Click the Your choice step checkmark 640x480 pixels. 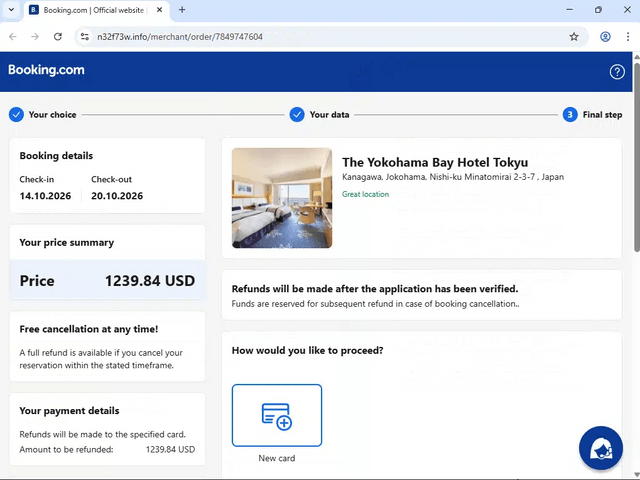click(x=16, y=115)
